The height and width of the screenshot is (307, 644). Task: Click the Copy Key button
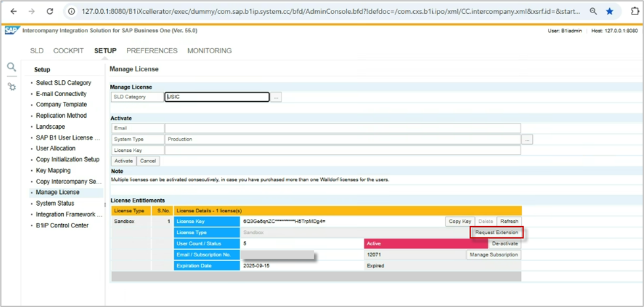point(458,222)
